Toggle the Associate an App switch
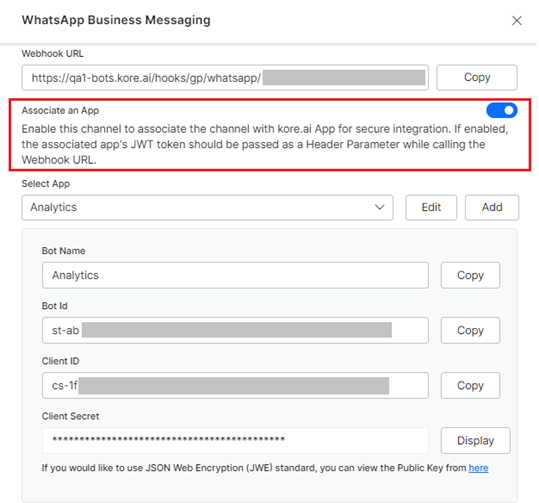539x503 pixels. [502, 110]
